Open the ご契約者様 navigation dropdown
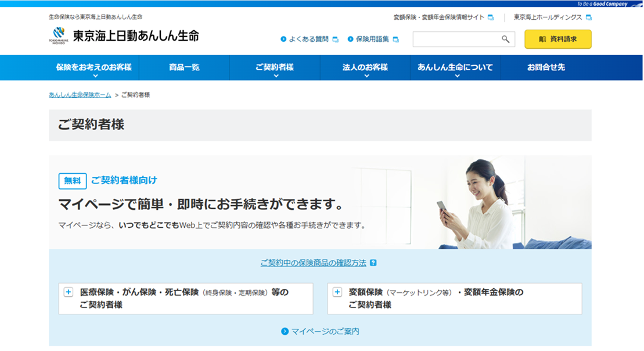Screen dimensions: 644x351 point(275,67)
